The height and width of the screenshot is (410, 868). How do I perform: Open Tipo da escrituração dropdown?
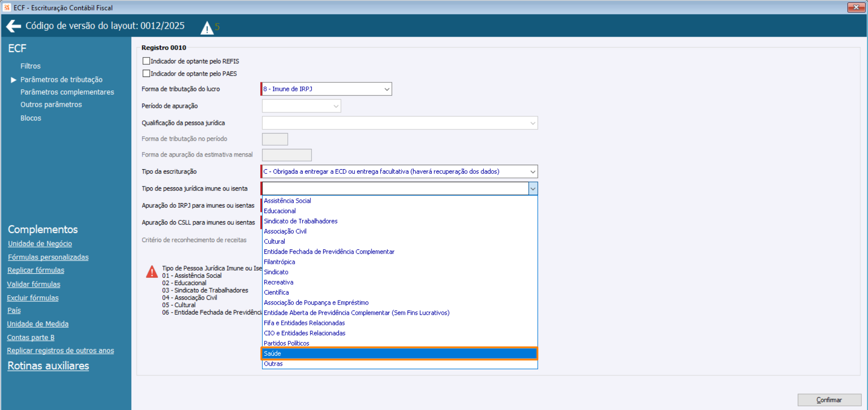399,172
